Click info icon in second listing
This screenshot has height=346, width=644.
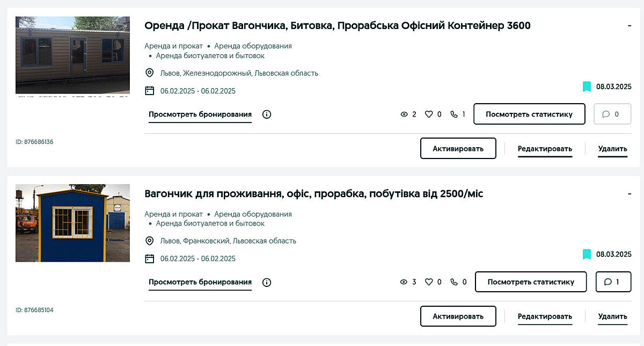267,283
